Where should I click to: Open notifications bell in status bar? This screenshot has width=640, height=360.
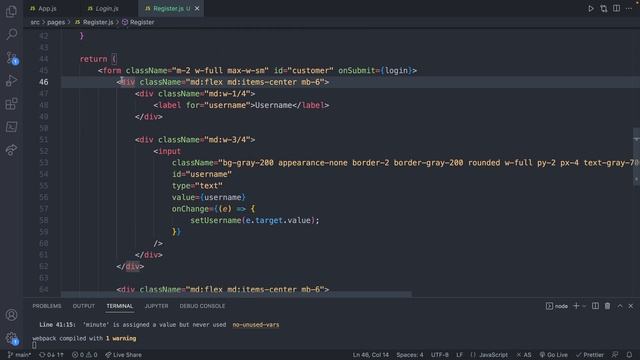(629, 355)
